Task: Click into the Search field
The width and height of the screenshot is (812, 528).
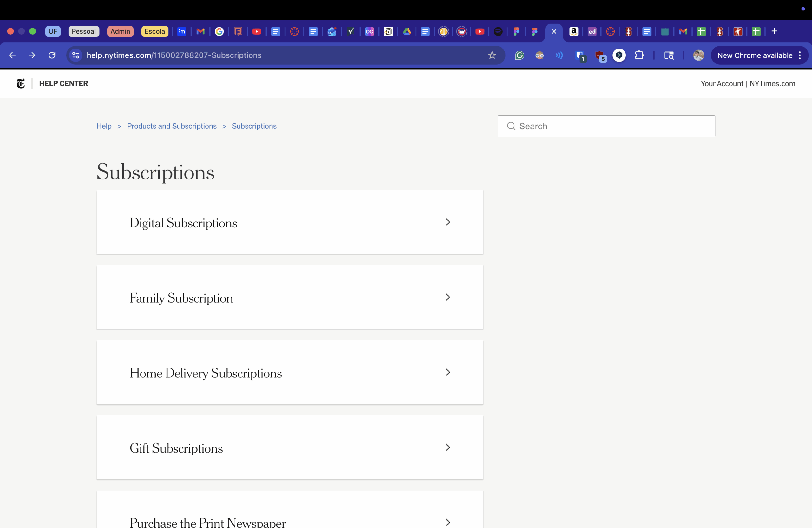Action: point(606,126)
